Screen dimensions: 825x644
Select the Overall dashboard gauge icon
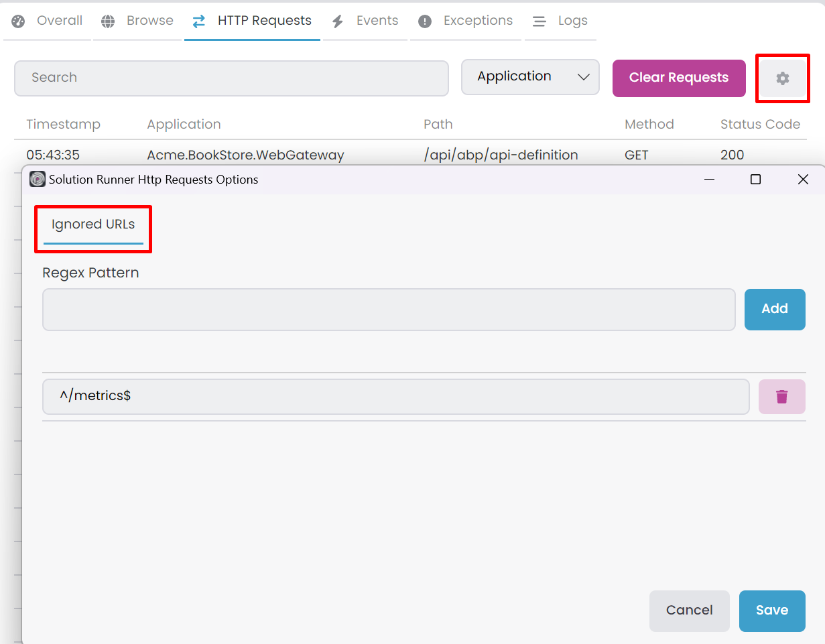pos(16,20)
